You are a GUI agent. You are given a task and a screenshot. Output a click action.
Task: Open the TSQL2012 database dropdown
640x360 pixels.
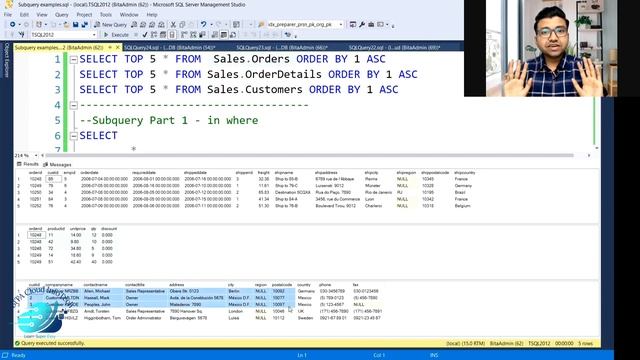(x=94, y=35)
